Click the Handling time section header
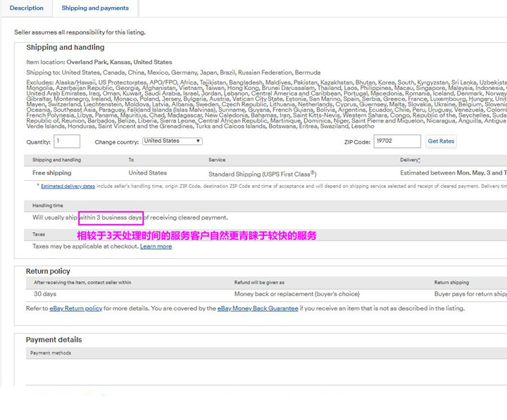Viewport: 507px width, 420px height. pyautogui.click(x=48, y=205)
